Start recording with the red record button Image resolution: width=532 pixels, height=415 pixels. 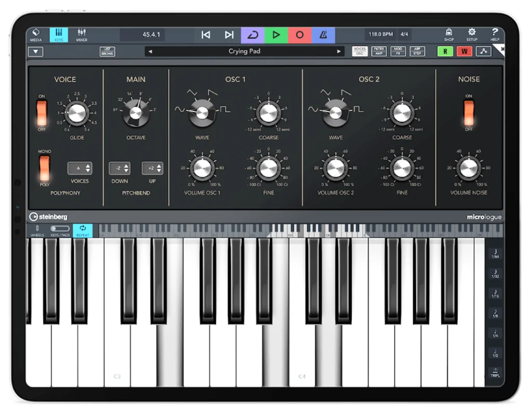pyautogui.click(x=300, y=35)
